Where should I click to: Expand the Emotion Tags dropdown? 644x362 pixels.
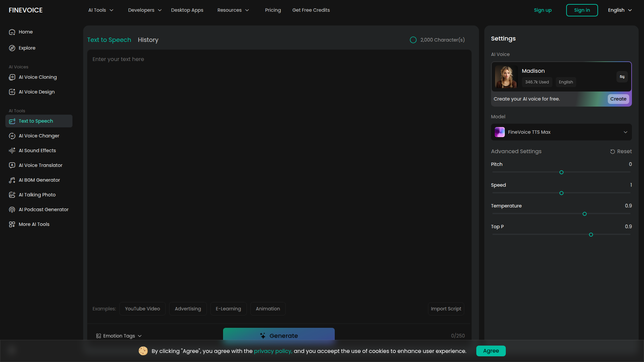pyautogui.click(x=119, y=336)
